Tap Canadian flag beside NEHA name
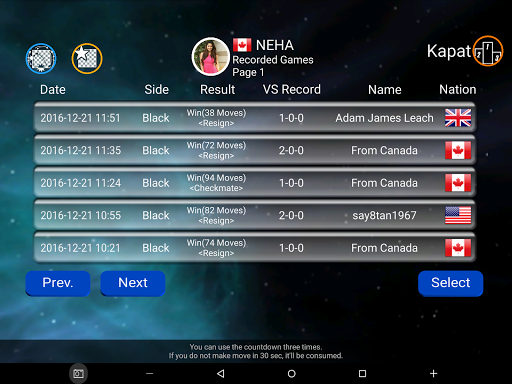Viewport: 512px width, 384px height. [x=242, y=45]
